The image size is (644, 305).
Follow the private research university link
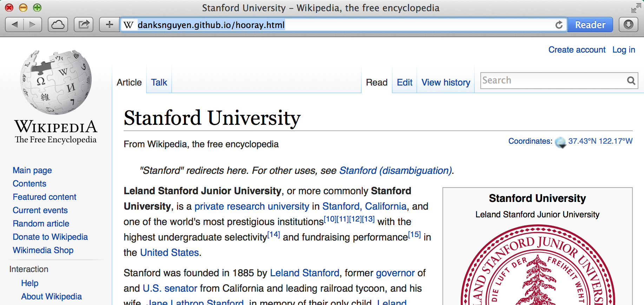252,206
